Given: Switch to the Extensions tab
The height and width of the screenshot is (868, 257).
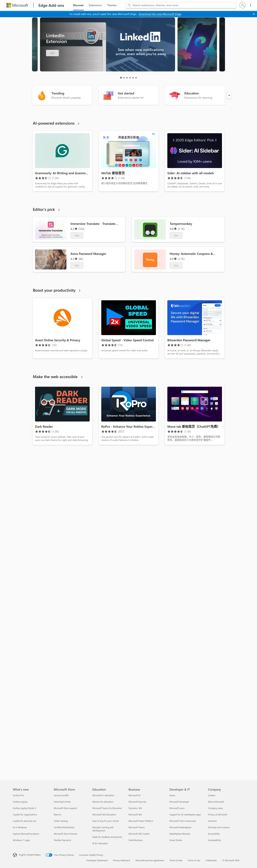Looking at the screenshot, I should [95, 5].
